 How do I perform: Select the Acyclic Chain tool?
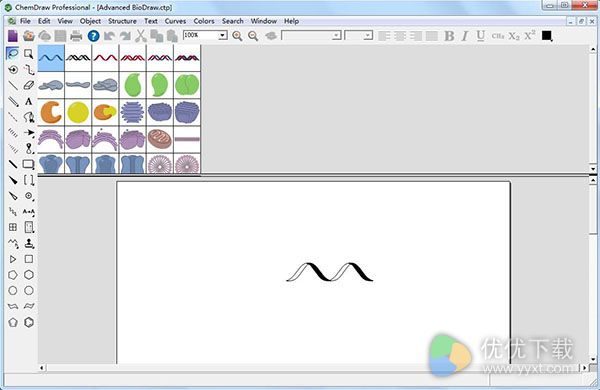coord(13,243)
